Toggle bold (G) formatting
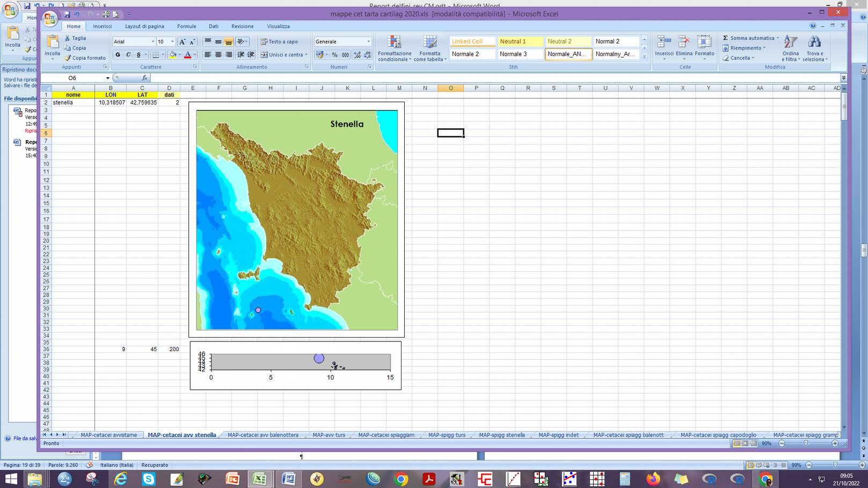The width and height of the screenshot is (868, 488). click(x=118, y=55)
